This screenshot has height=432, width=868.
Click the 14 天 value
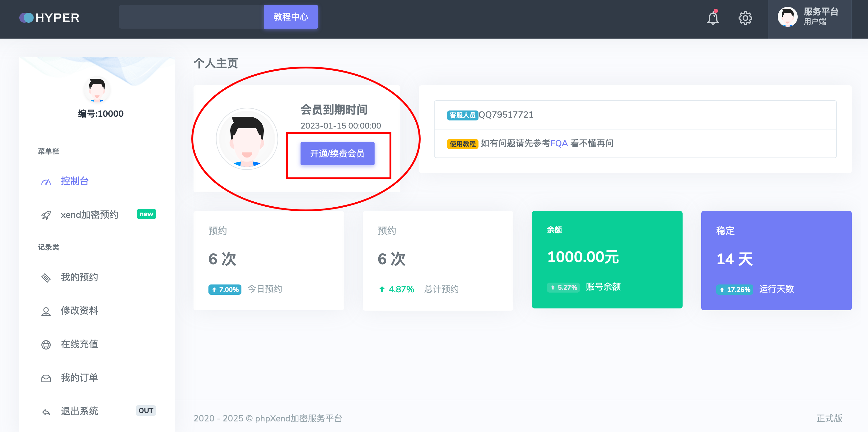coord(735,259)
